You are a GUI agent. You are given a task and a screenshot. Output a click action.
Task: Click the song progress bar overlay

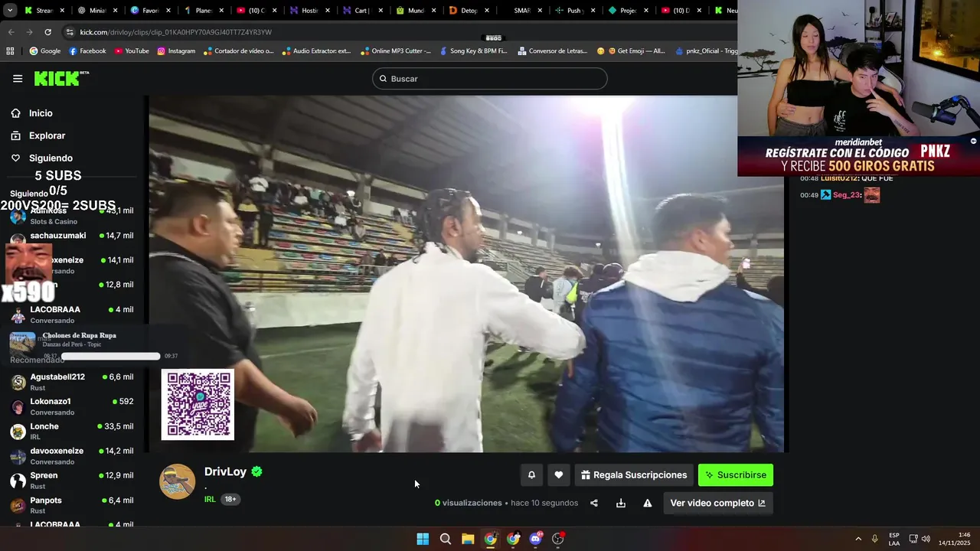[x=111, y=356]
